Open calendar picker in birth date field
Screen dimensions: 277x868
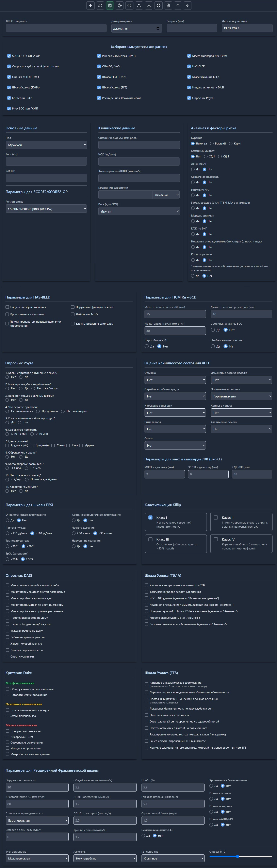[158, 28]
